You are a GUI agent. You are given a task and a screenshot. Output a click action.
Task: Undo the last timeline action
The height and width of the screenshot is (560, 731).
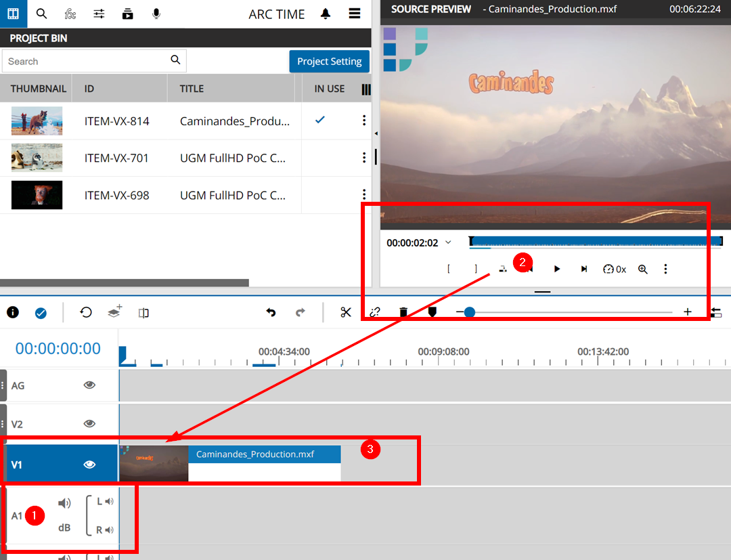tap(271, 312)
